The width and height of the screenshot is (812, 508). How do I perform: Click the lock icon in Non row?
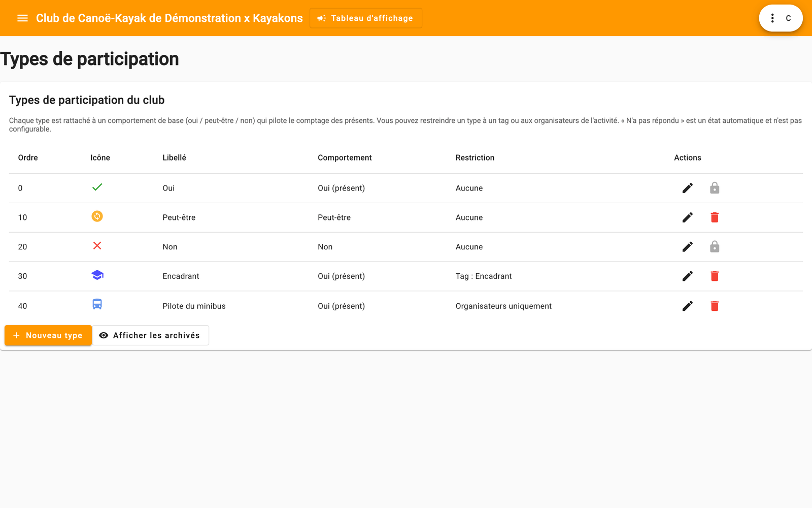[715, 247]
